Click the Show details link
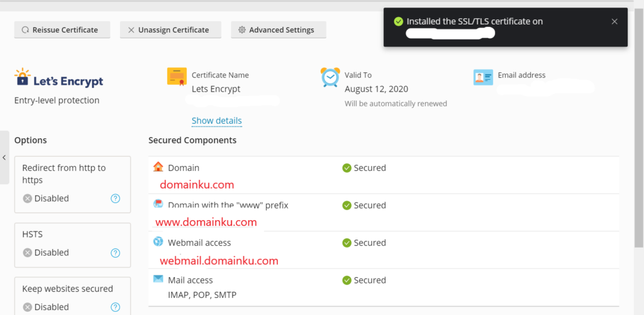The height and width of the screenshot is (315, 644). (216, 121)
